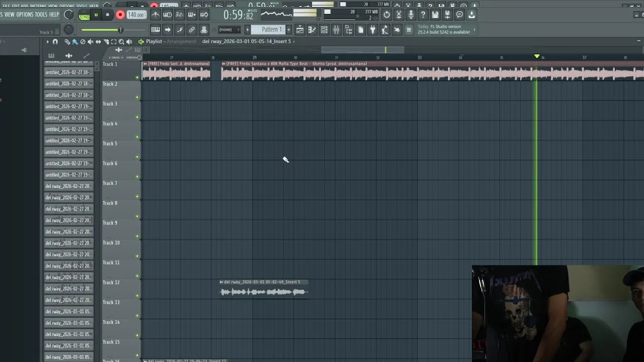Expand the FL Studio update notification arrow
This screenshot has width=644, height=362.
tap(473, 30)
